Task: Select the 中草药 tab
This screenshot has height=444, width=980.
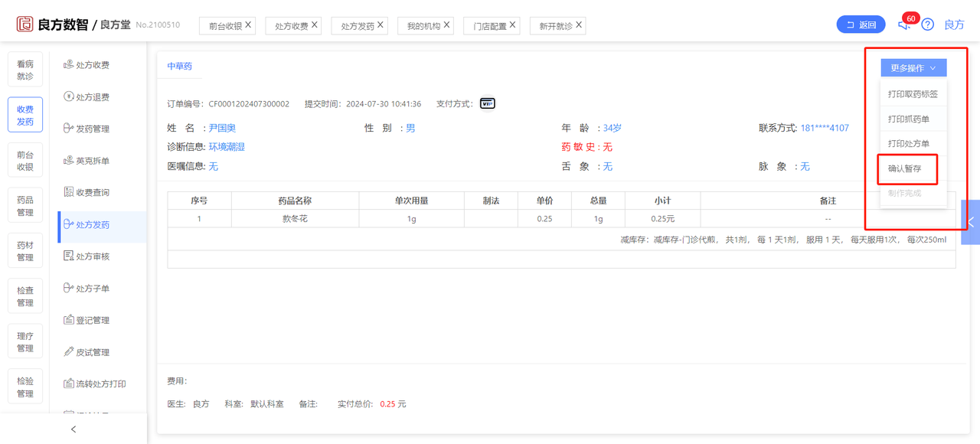Action: click(x=180, y=67)
